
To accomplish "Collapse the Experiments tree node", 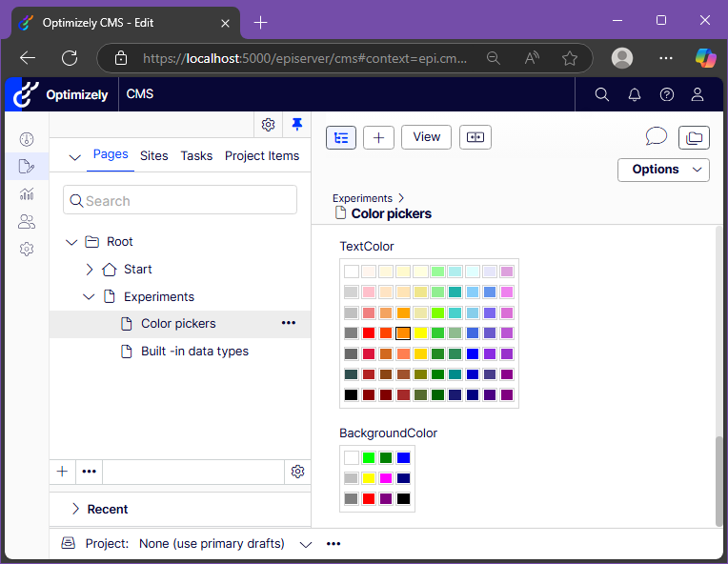I will 89,296.
